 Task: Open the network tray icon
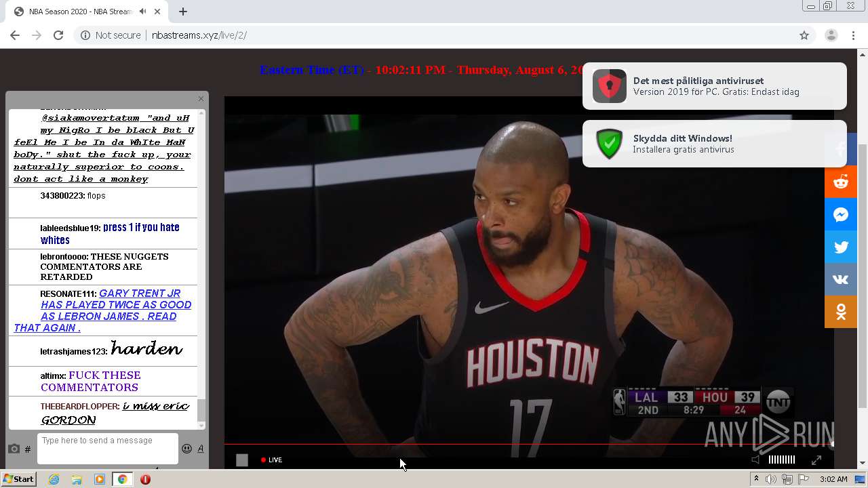coord(787,479)
